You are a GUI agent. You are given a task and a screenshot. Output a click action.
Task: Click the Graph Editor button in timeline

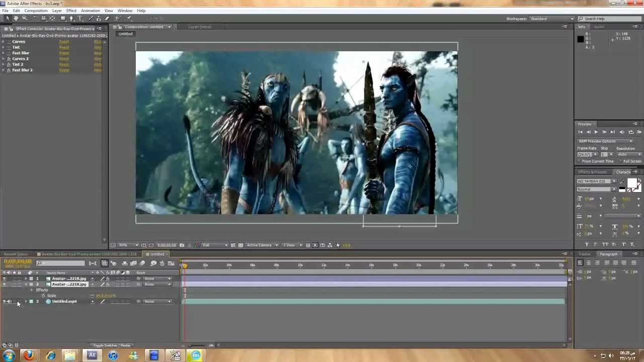(172, 263)
